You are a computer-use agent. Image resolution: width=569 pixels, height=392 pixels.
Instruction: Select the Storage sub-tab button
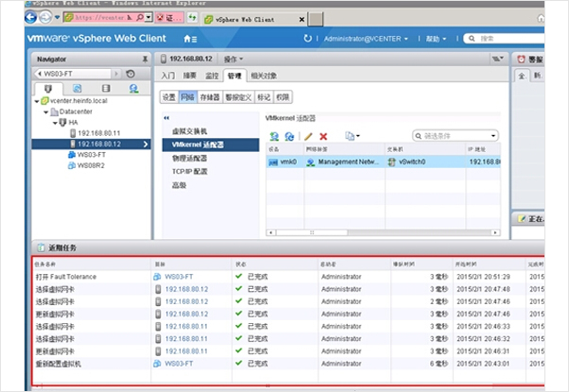[x=210, y=97]
